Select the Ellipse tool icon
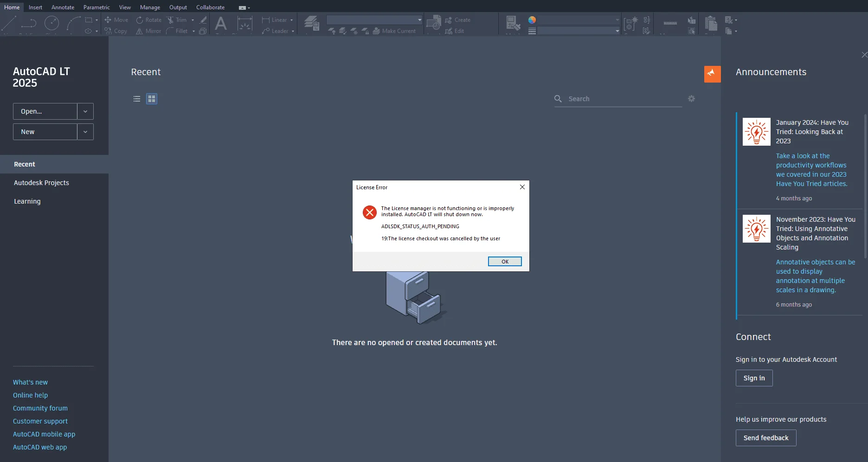Image resolution: width=868 pixels, height=462 pixels. point(89,31)
